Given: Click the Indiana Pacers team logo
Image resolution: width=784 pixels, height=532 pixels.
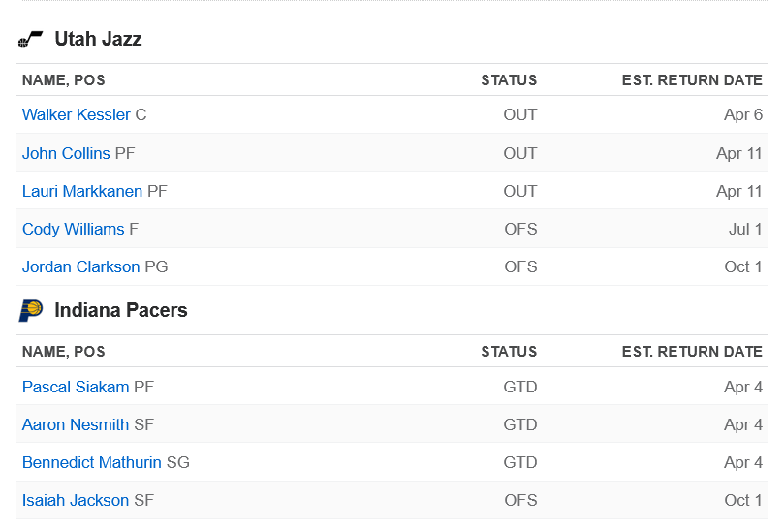Looking at the screenshot, I should (31, 311).
